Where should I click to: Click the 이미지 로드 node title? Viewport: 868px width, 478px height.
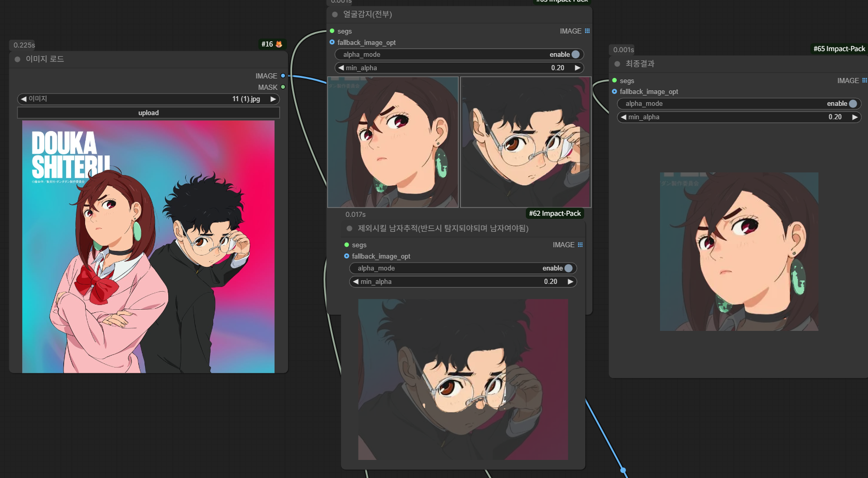[x=45, y=59]
